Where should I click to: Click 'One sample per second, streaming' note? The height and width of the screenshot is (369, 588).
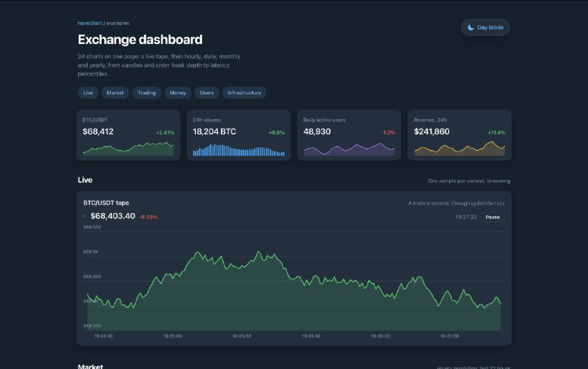469,181
